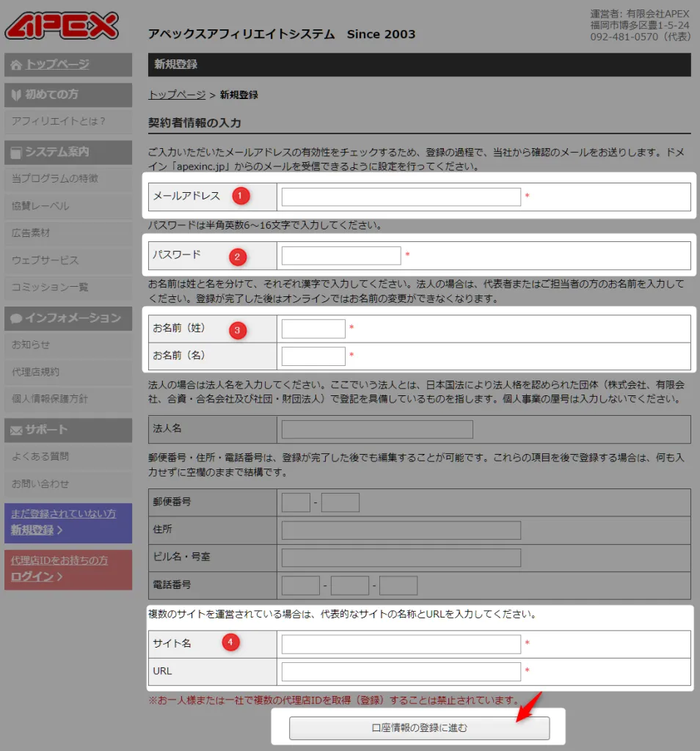The width and height of the screenshot is (700, 751).
Task: Click the トップページ breadcrumb link
Action: pos(177,95)
